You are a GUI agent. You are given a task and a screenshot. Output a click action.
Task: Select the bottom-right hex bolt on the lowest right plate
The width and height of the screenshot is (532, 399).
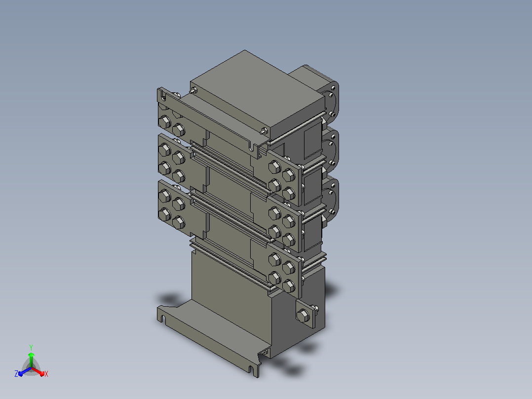point(289,286)
